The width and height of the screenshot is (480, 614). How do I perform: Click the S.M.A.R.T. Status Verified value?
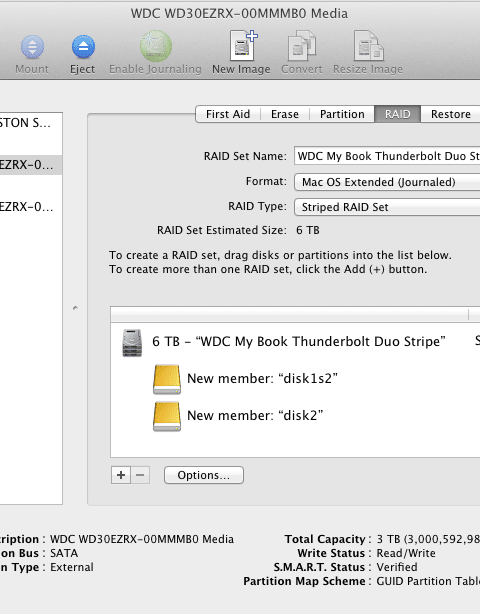397,567
